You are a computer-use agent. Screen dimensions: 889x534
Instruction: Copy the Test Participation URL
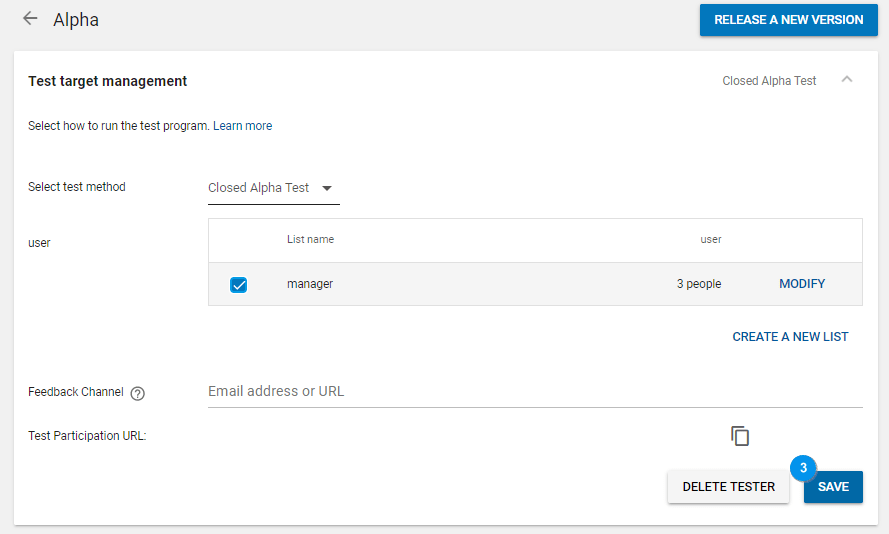point(740,436)
